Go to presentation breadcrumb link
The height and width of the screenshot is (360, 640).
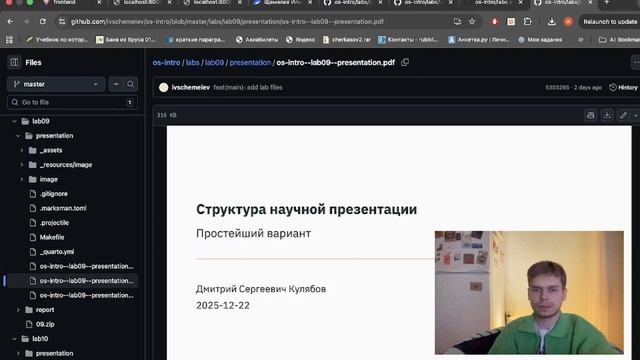pyautogui.click(x=250, y=62)
